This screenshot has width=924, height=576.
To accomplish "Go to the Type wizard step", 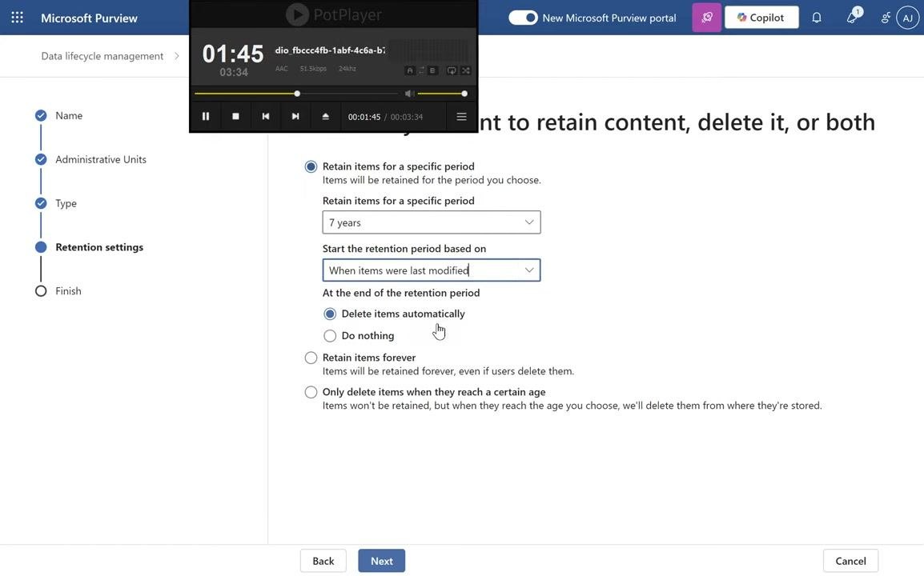I will [66, 203].
